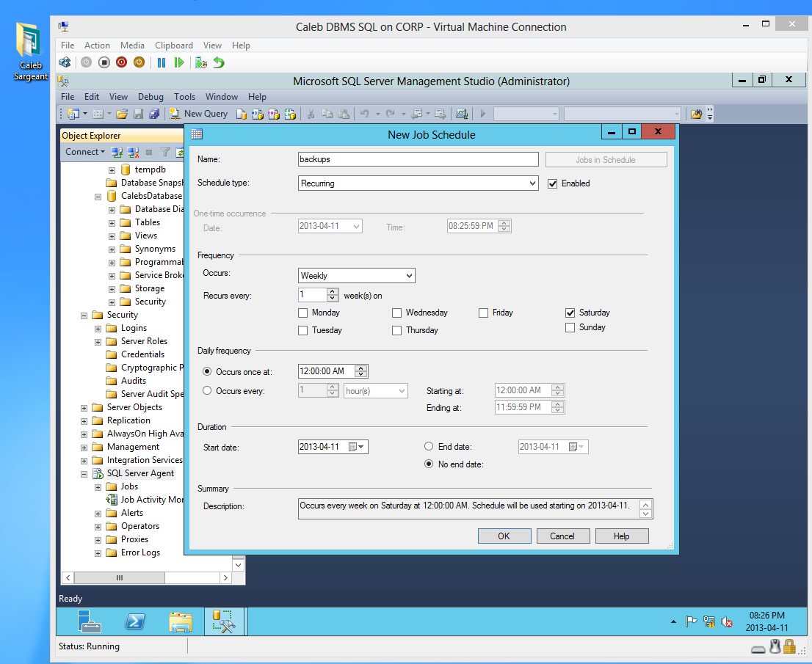Check the Tuesday checkbox
The height and width of the screenshot is (664, 812).
303,331
